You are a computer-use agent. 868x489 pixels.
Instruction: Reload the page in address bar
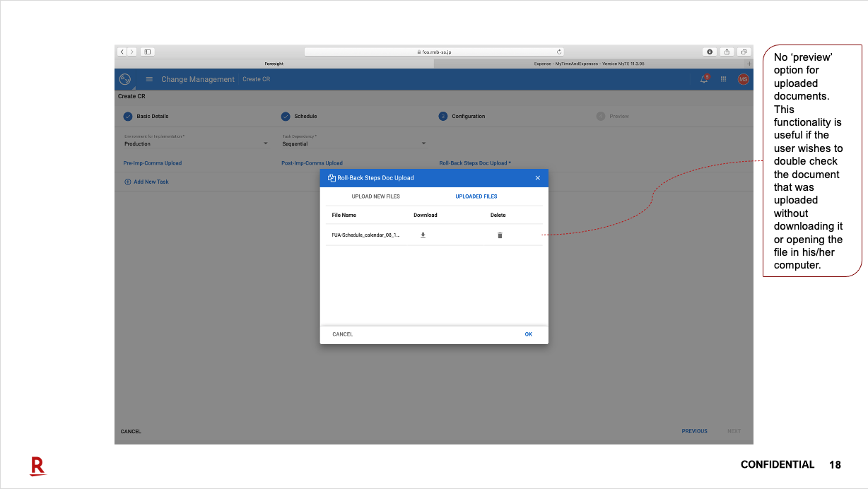[560, 52]
